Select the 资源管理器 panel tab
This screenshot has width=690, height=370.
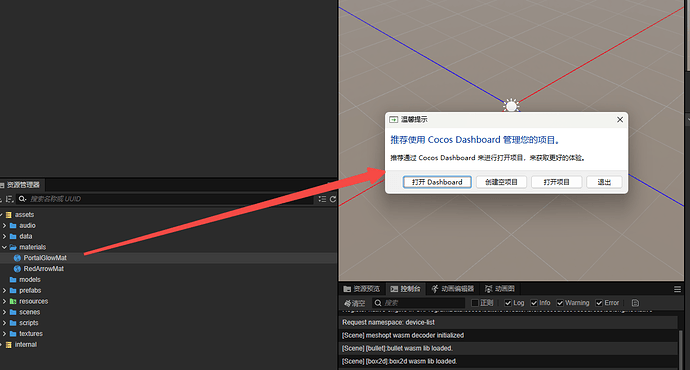point(21,185)
